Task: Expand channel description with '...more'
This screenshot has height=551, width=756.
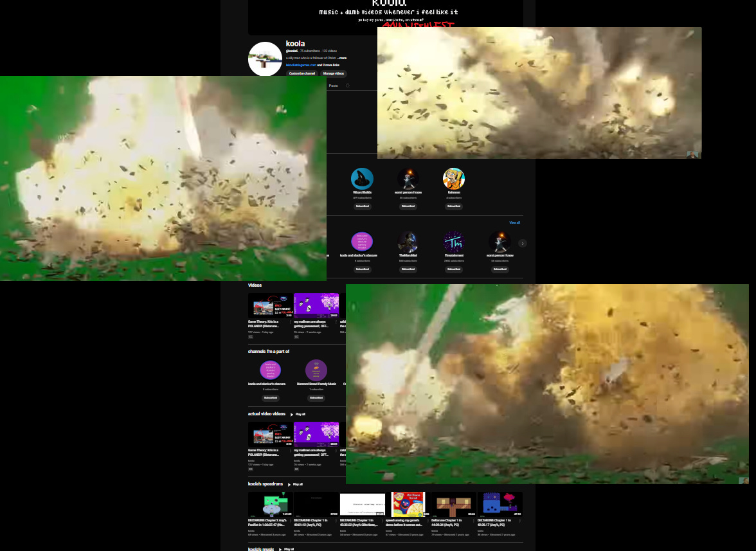Action: [342, 58]
